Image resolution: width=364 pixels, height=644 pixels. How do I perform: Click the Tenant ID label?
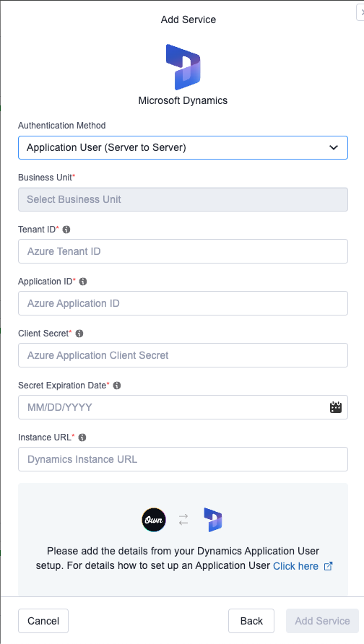37,230
